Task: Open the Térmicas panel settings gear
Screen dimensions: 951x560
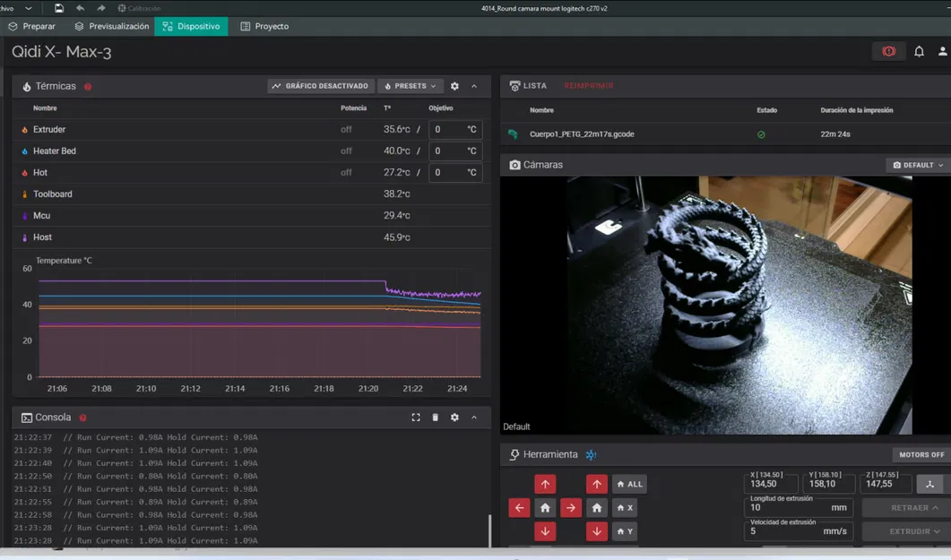Action: [454, 86]
